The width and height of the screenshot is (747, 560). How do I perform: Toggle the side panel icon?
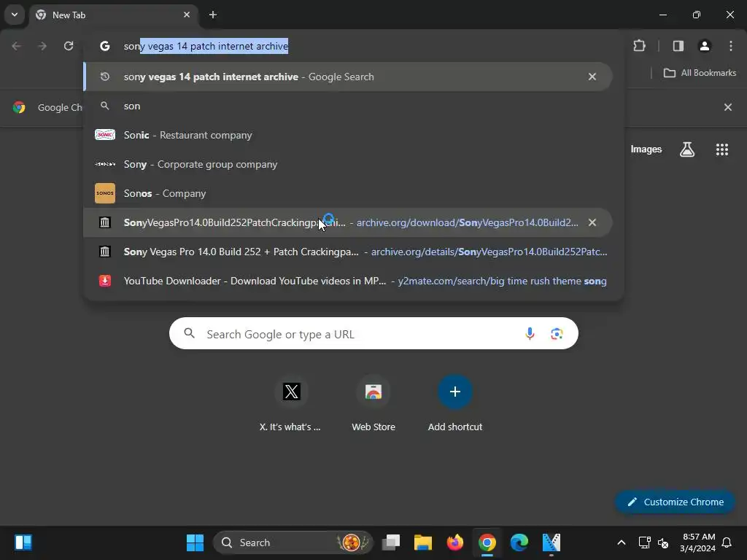click(678, 46)
